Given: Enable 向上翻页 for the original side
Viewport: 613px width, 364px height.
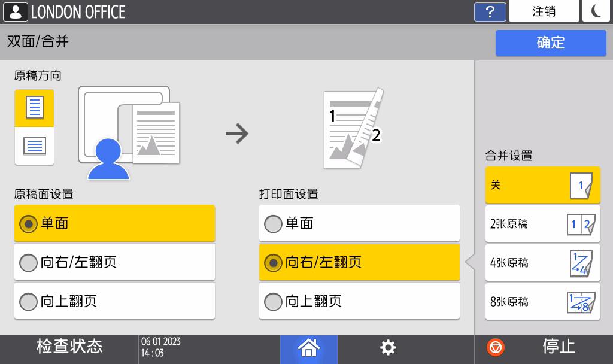Looking at the screenshot, I should tap(114, 301).
